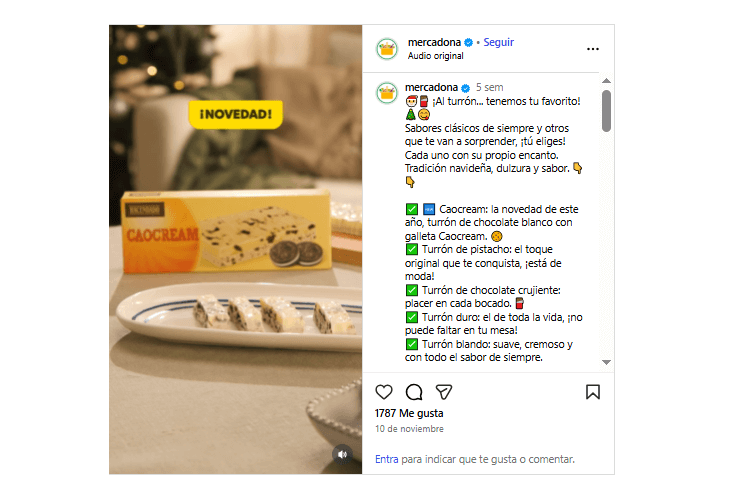Image resolution: width=750 pixels, height=500 pixels.
Task: Click the Caocream turrón video to pause
Action: [x=235, y=250]
